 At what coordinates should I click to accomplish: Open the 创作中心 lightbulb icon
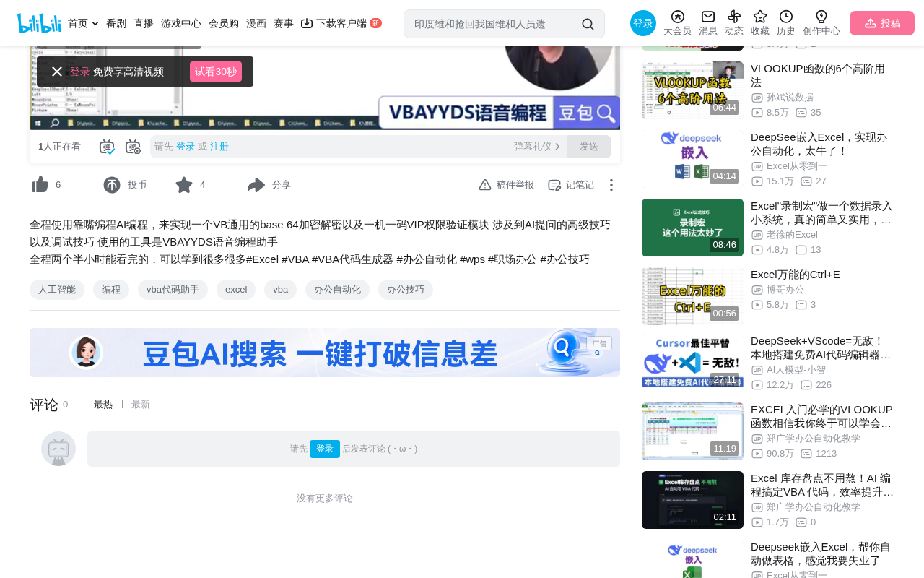[x=821, y=17]
